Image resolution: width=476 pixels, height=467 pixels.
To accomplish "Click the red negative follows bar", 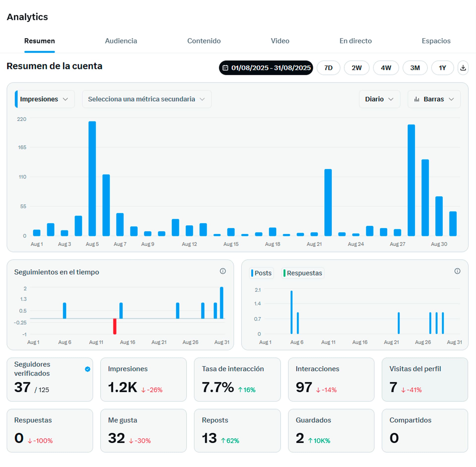I will click(115, 326).
